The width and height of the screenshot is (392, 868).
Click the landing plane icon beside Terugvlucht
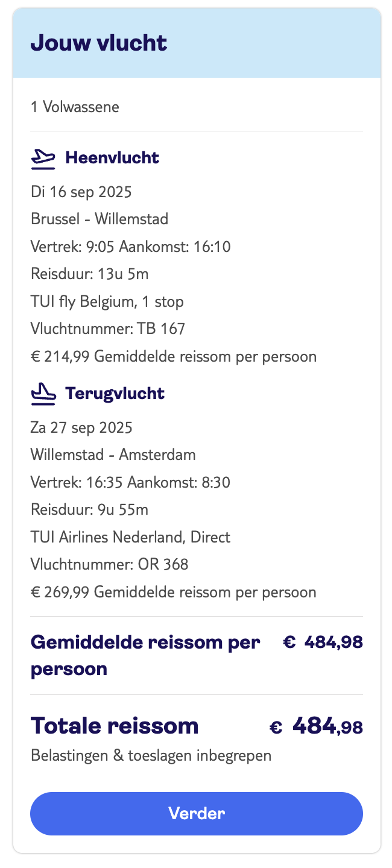(43, 394)
